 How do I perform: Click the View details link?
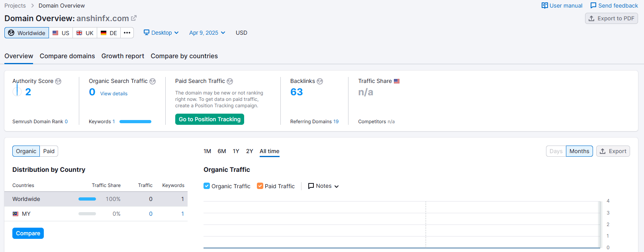tap(114, 94)
